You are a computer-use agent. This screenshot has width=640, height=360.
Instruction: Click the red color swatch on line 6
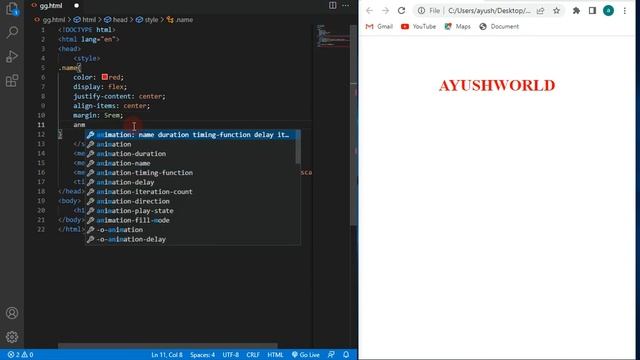coord(104,77)
